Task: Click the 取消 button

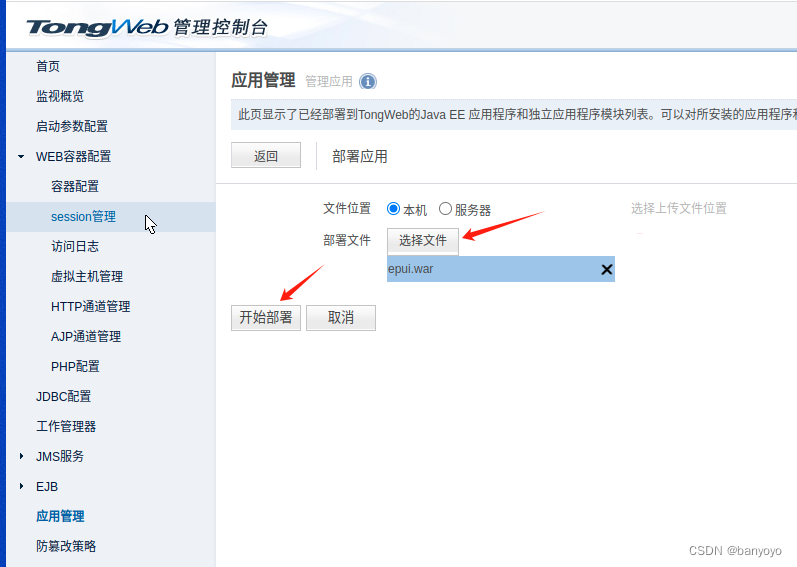Action: point(341,318)
